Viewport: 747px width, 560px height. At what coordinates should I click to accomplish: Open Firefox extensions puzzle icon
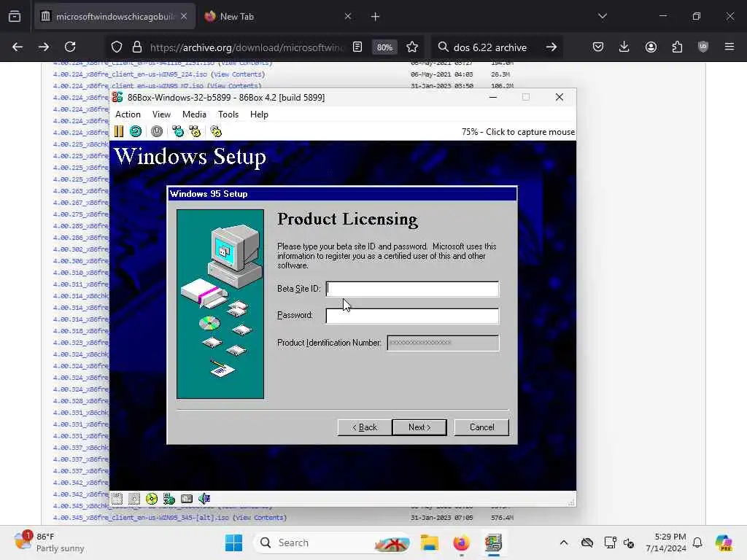[677, 47]
